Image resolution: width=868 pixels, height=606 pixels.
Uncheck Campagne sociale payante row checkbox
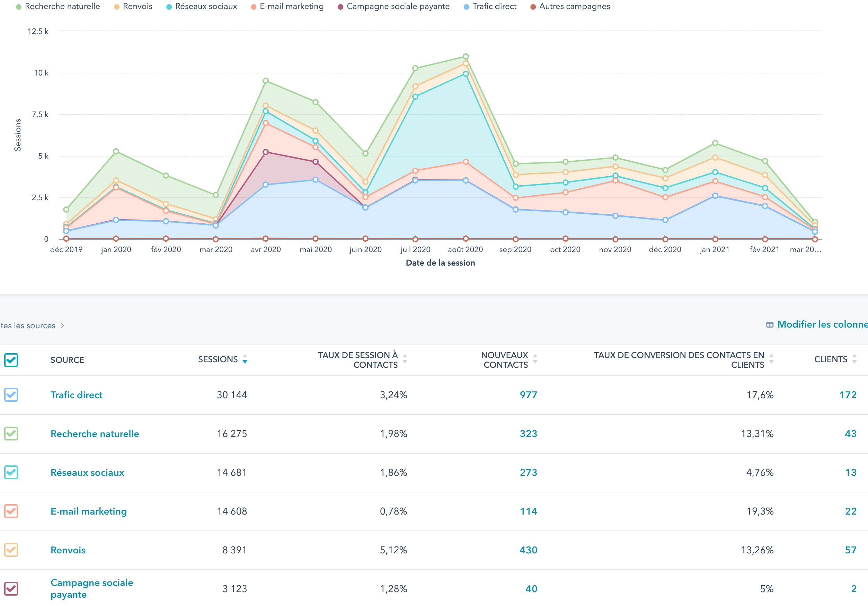coord(11,589)
